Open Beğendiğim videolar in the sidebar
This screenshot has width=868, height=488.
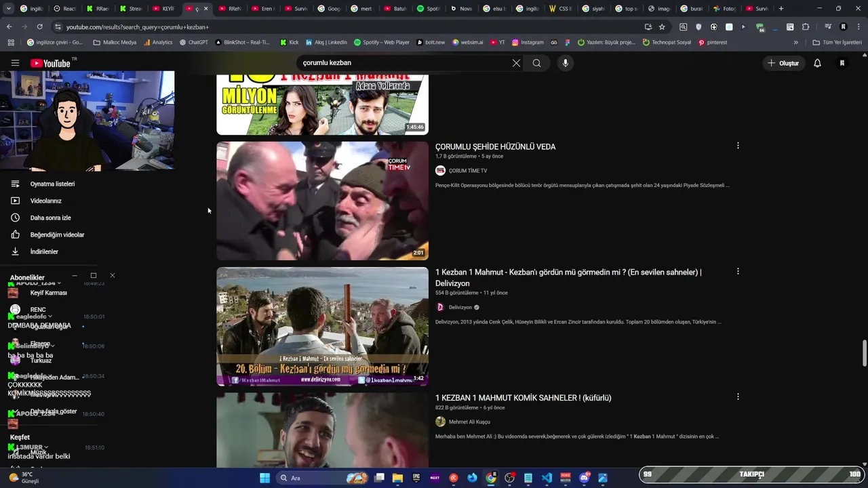click(x=57, y=235)
